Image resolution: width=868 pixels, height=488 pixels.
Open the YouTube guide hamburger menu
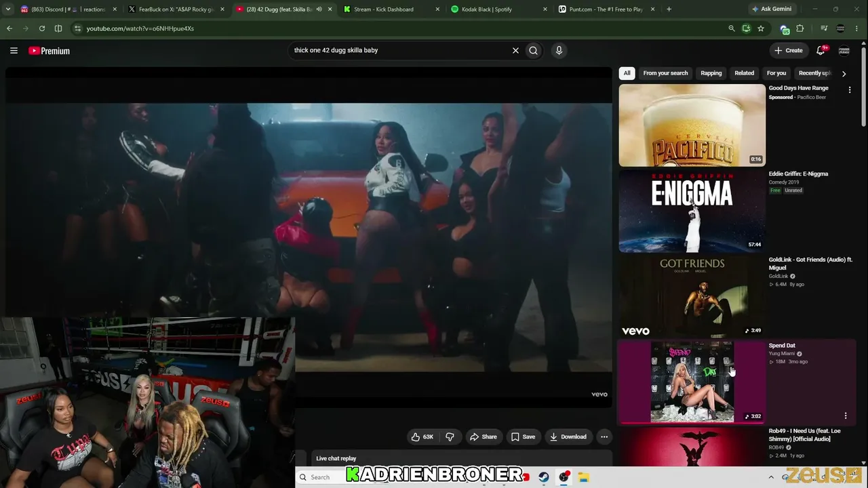(x=14, y=50)
